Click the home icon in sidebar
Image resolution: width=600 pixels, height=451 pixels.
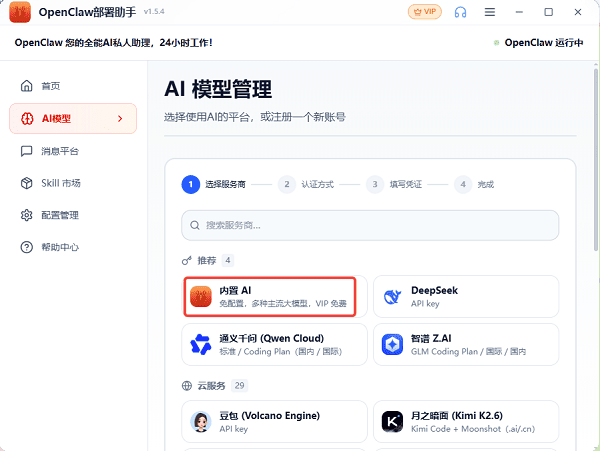pyautogui.click(x=26, y=86)
